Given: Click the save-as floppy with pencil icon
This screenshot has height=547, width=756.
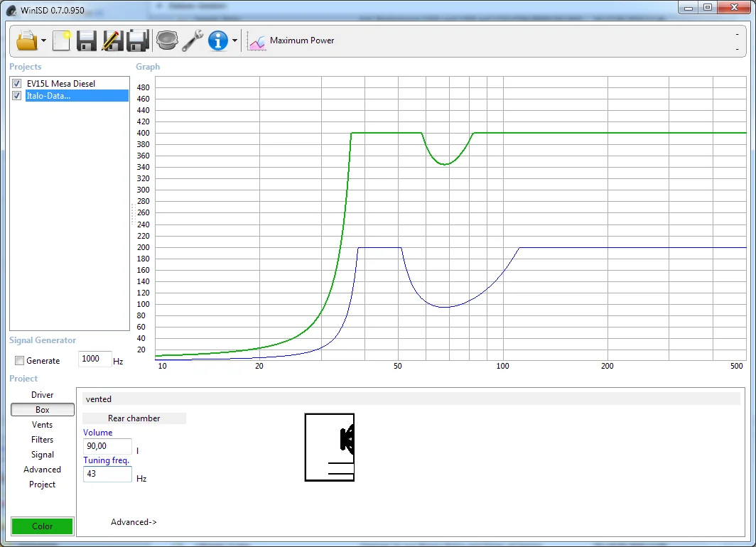Looking at the screenshot, I should (x=112, y=40).
